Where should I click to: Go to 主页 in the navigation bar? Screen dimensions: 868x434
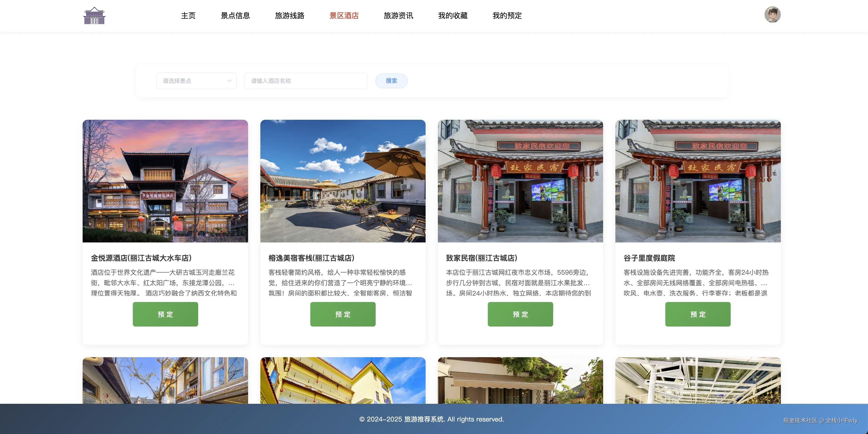pos(188,15)
